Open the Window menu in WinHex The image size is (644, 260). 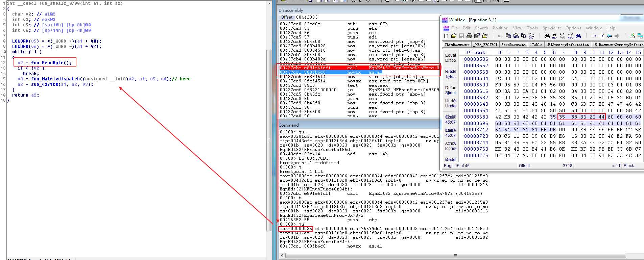point(594,28)
